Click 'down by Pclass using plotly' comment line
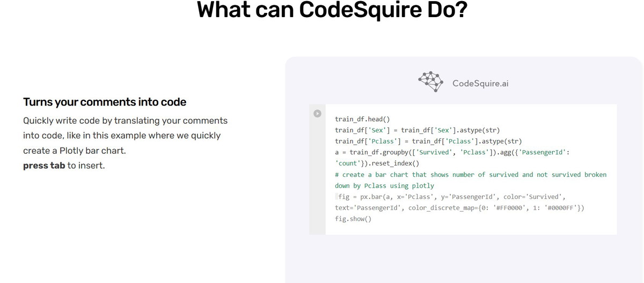This screenshot has width=644, height=283. 384,186
